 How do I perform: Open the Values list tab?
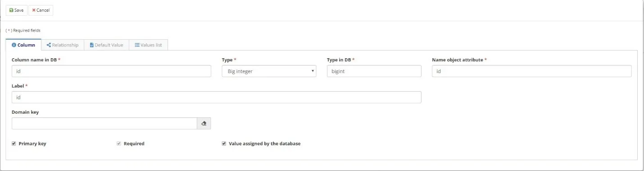(x=149, y=45)
